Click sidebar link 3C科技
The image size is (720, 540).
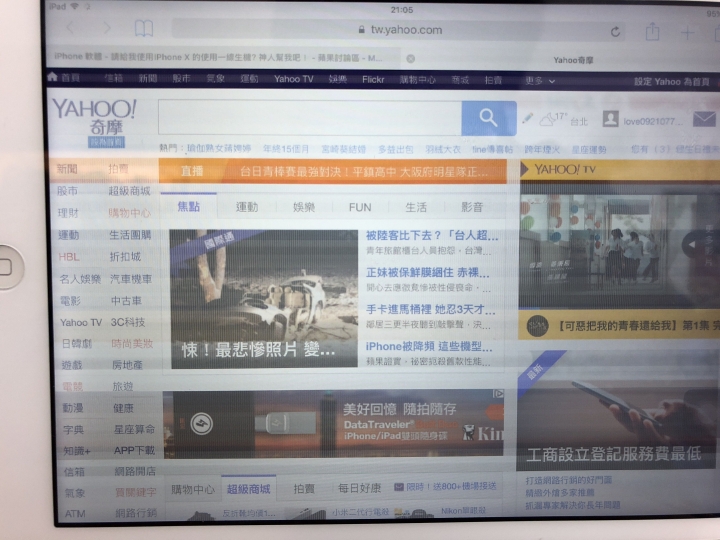point(128,322)
